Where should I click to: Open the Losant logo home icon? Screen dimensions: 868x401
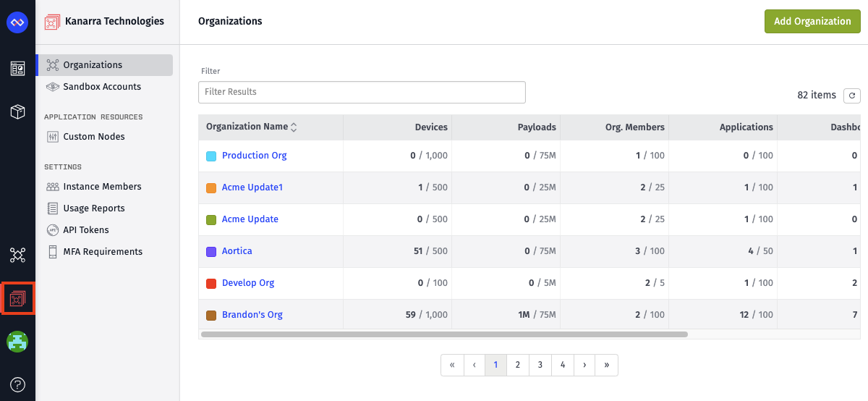[x=17, y=22]
